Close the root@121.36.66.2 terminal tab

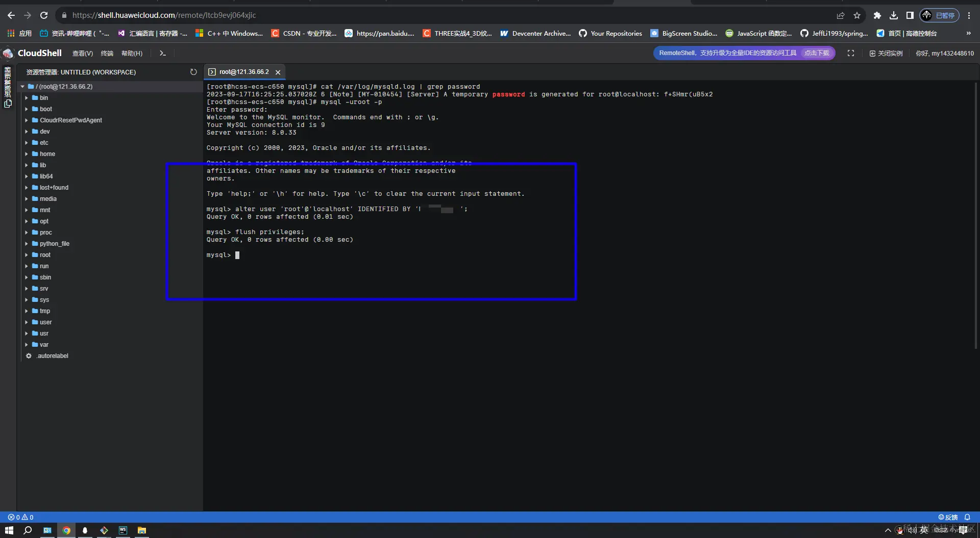278,72
